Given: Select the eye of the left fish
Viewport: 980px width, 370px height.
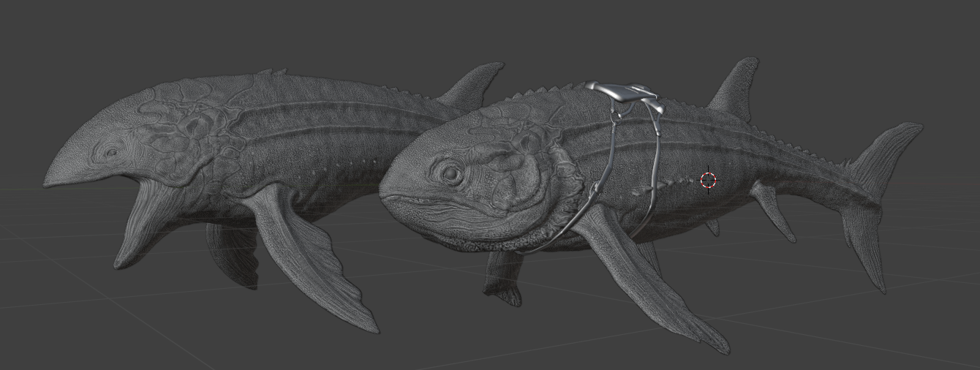Looking at the screenshot, I should 111,154.
